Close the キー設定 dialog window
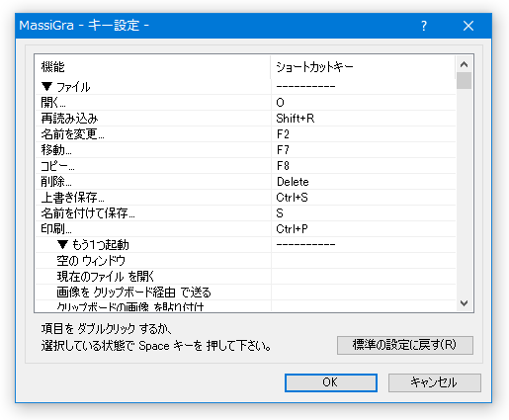This screenshot has height=420, width=509. pyautogui.click(x=468, y=26)
